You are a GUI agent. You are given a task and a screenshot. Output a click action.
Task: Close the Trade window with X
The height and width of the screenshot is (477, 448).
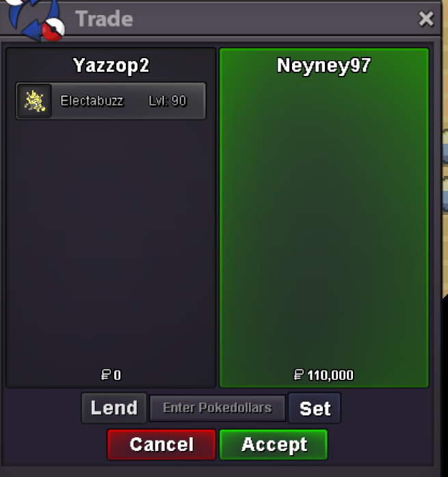(426, 19)
